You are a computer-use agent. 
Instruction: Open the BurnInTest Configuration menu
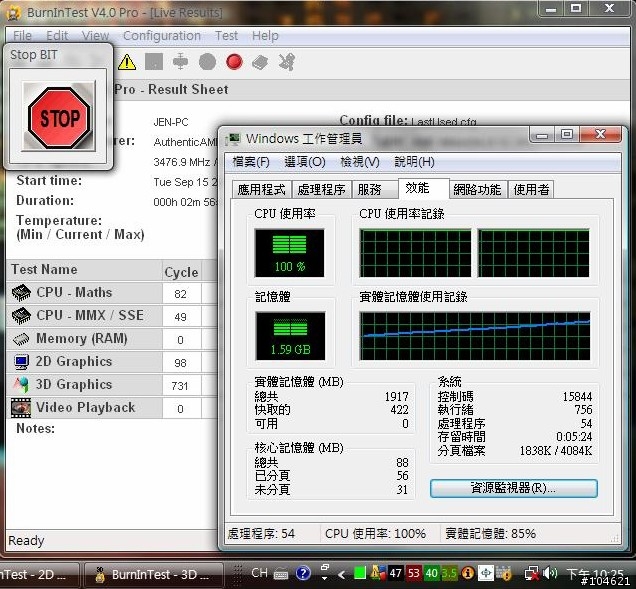pos(162,36)
